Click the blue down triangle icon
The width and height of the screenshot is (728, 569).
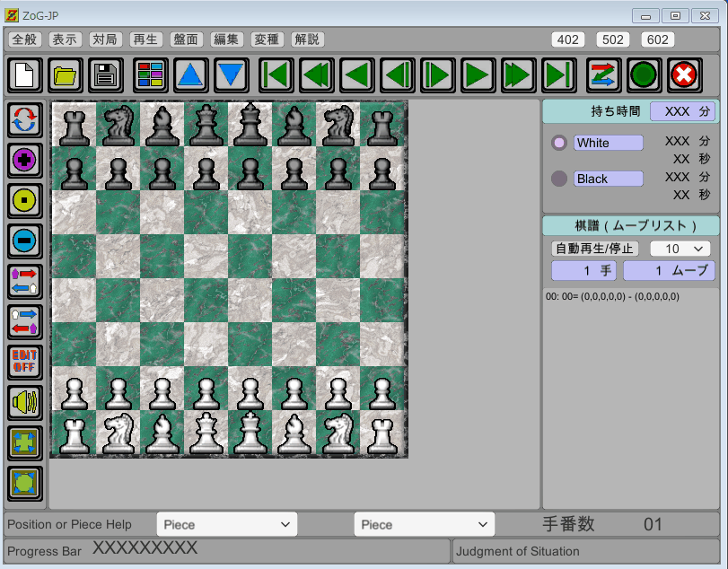point(232,74)
